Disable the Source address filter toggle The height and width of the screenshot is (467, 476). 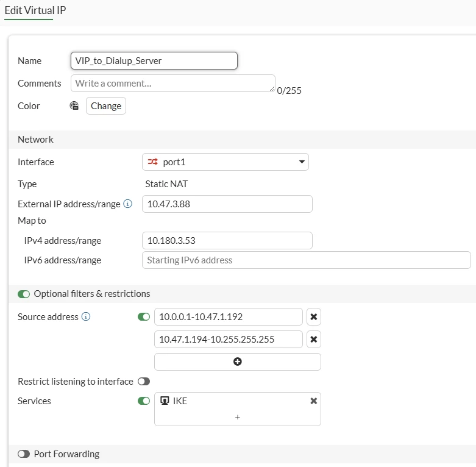(144, 316)
